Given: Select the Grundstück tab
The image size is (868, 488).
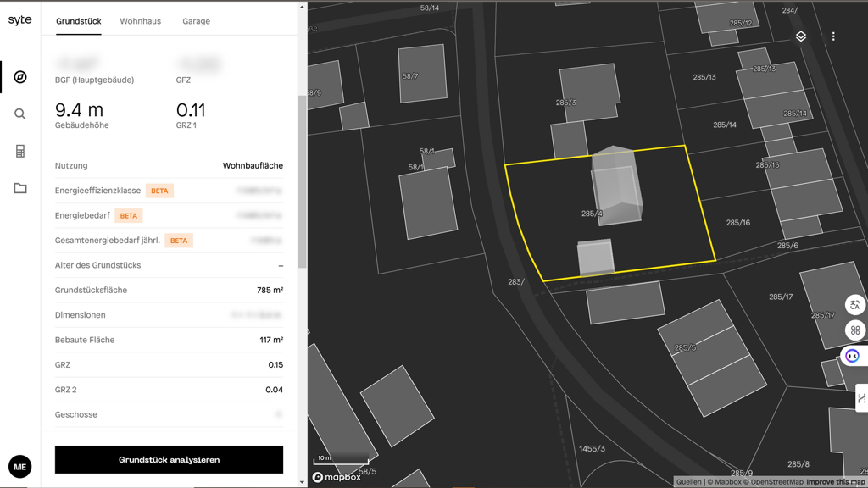Looking at the screenshot, I should 79,21.
